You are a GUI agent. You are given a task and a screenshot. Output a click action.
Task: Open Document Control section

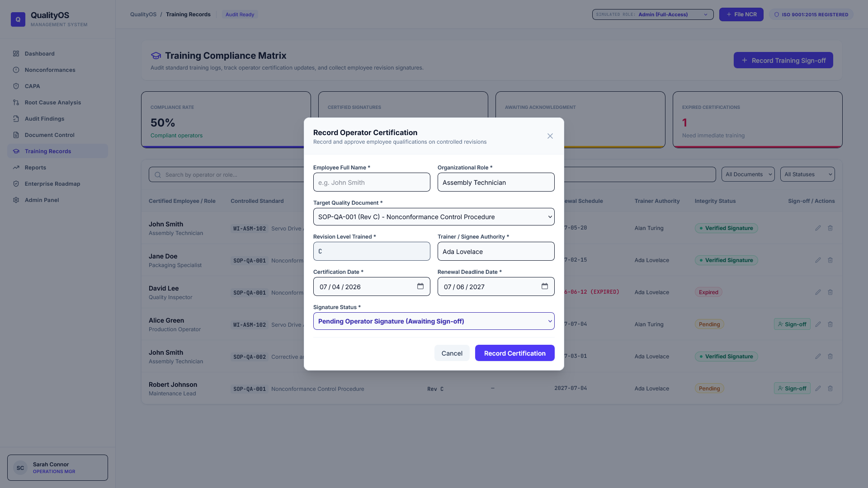(57, 135)
